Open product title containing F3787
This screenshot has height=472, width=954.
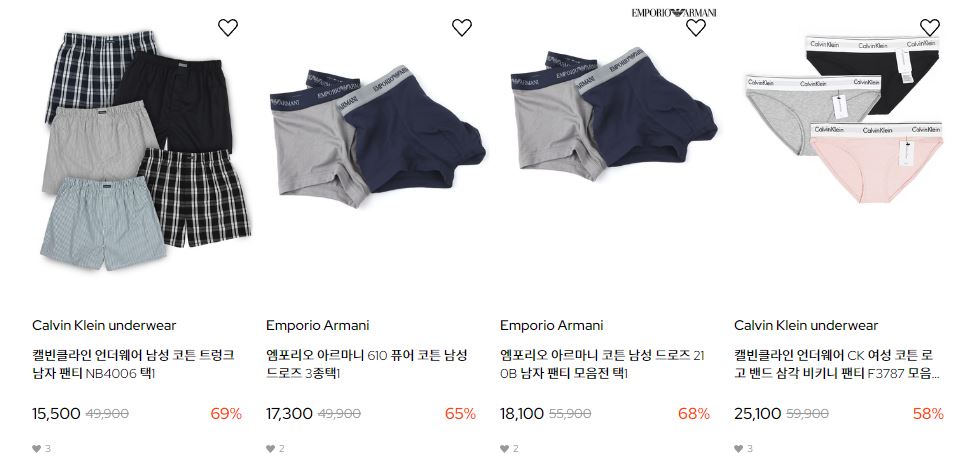coord(837,364)
